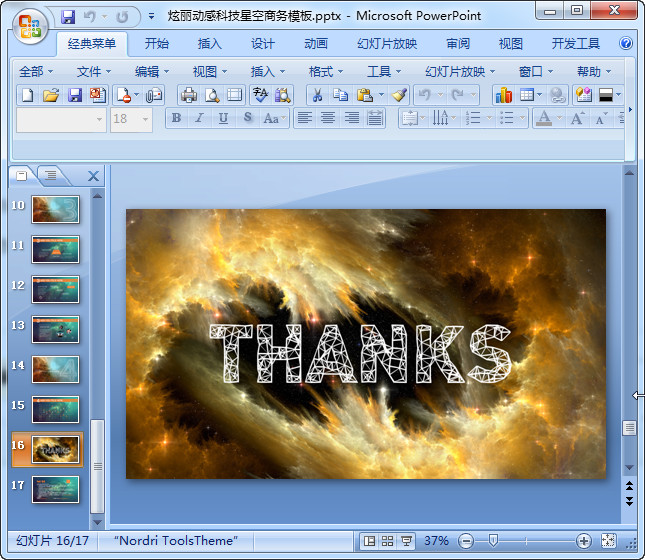The height and width of the screenshot is (560, 645).
Task: Open 窗口 menu
Action: (536, 72)
